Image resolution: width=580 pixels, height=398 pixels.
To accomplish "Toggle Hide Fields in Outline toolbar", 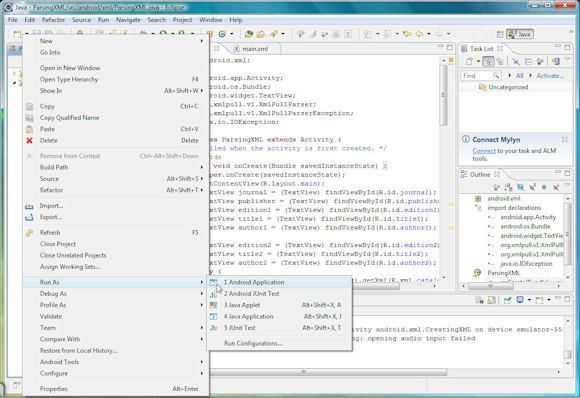I will (x=520, y=188).
